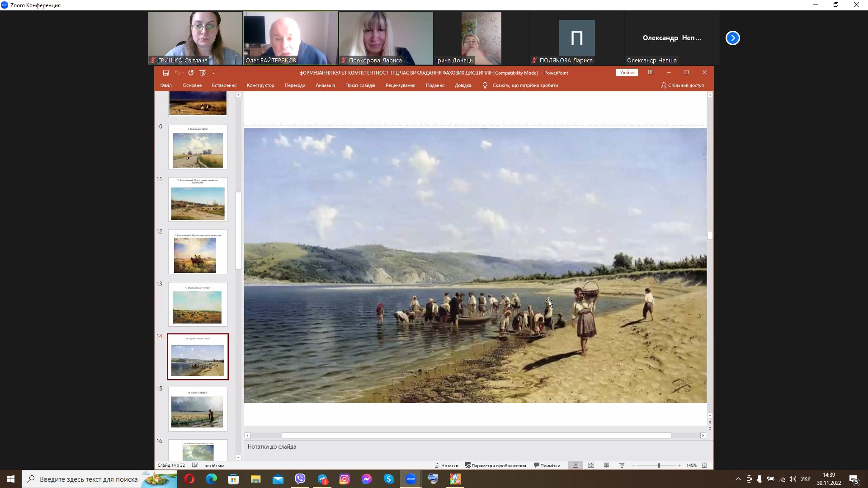Start from beginning quick access icon
The image size is (868, 488).
pyautogui.click(x=203, y=73)
